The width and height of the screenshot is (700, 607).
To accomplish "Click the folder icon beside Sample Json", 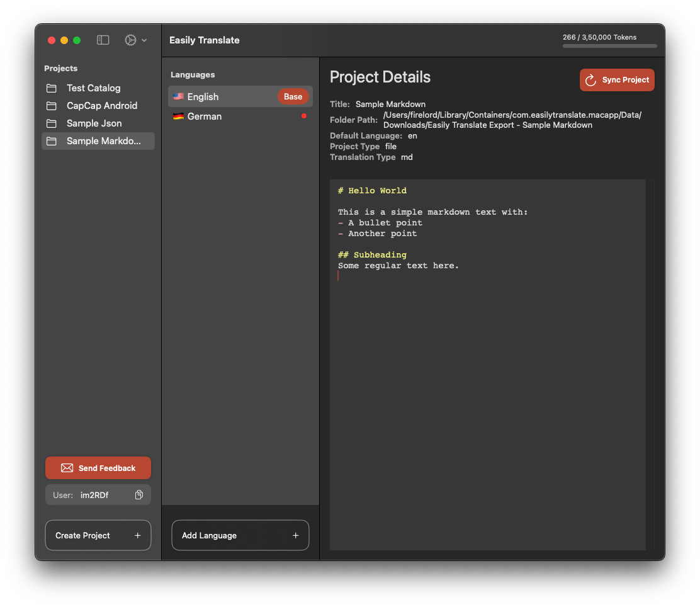I will (x=52, y=123).
